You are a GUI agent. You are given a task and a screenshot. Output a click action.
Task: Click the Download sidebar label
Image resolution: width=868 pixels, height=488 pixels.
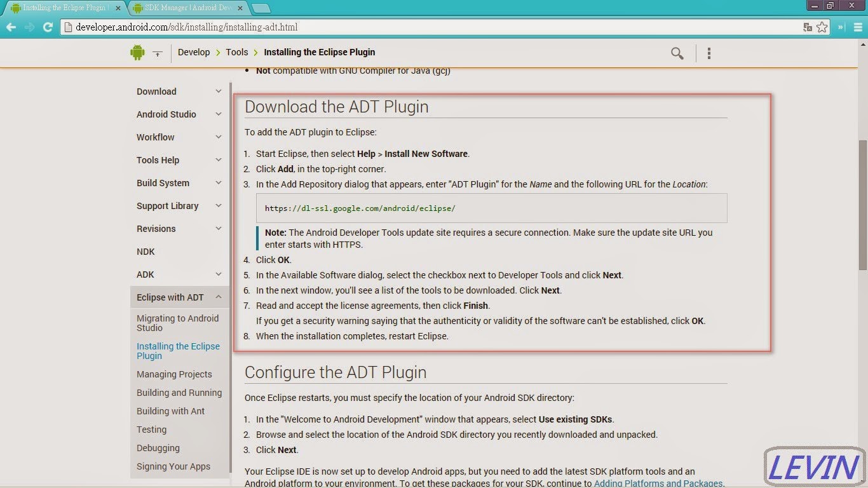pyautogui.click(x=156, y=91)
